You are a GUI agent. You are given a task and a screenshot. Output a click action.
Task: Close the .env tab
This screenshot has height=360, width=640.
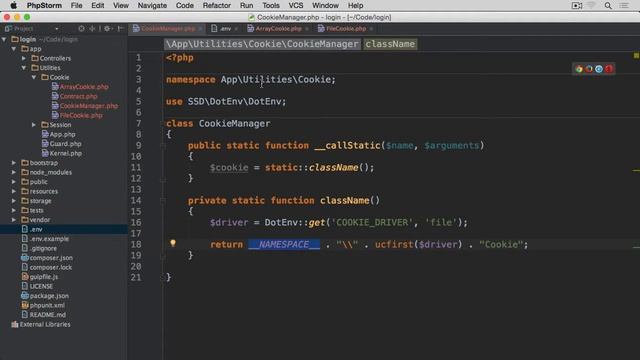pyautogui.click(x=236, y=29)
